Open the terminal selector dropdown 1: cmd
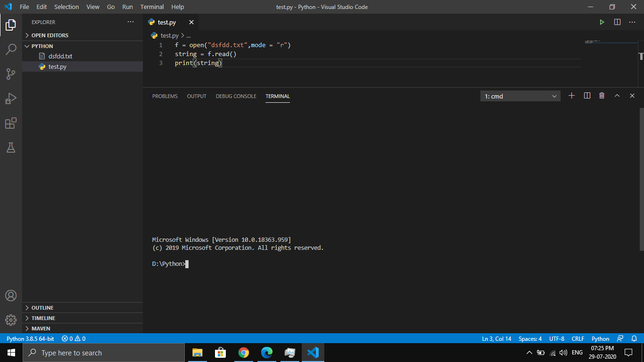The height and width of the screenshot is (362, 644). pos(520,96)
